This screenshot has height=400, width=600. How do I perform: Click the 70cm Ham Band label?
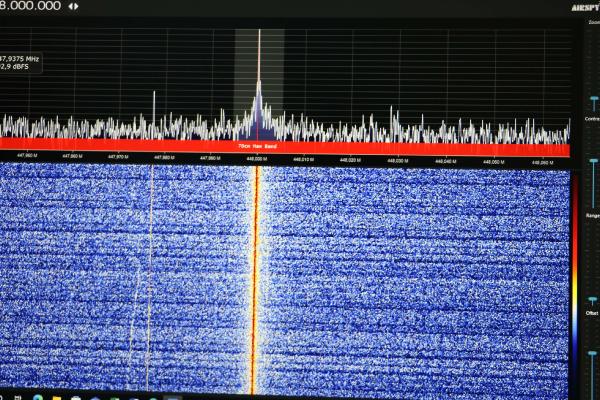tap(256, 146)
